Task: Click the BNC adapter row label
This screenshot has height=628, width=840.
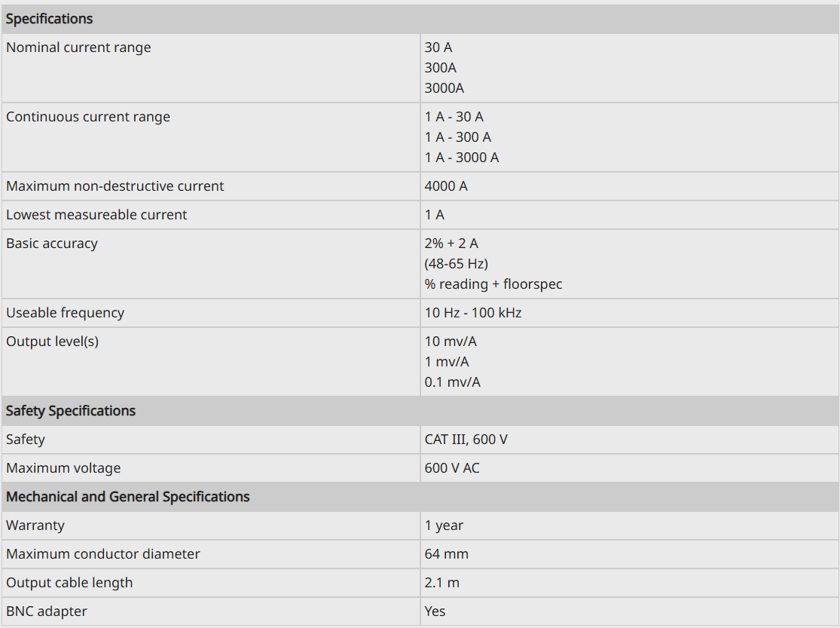Action: (x=46, y=611)
